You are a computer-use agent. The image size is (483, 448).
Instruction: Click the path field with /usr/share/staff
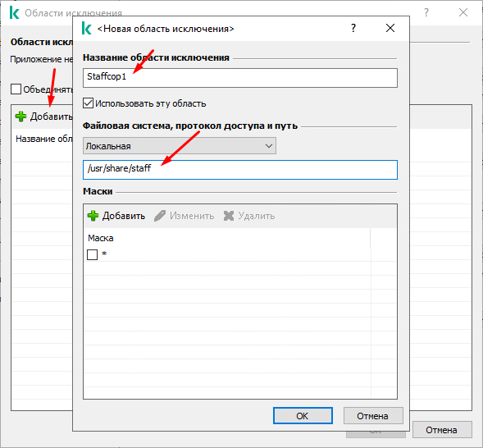click(240, 170)
